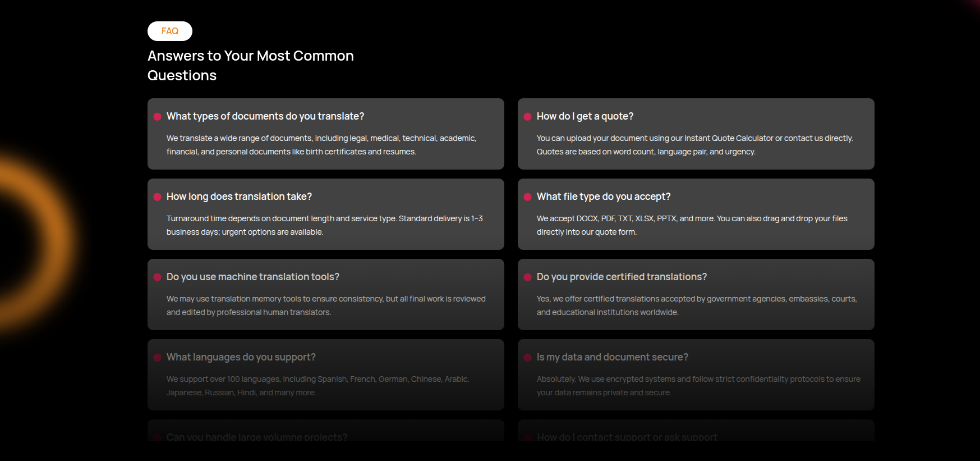980x461 pixels.
Task: Click the answer text mentioning Instant Quote Calculator
Action: click(x=694, y=145)
